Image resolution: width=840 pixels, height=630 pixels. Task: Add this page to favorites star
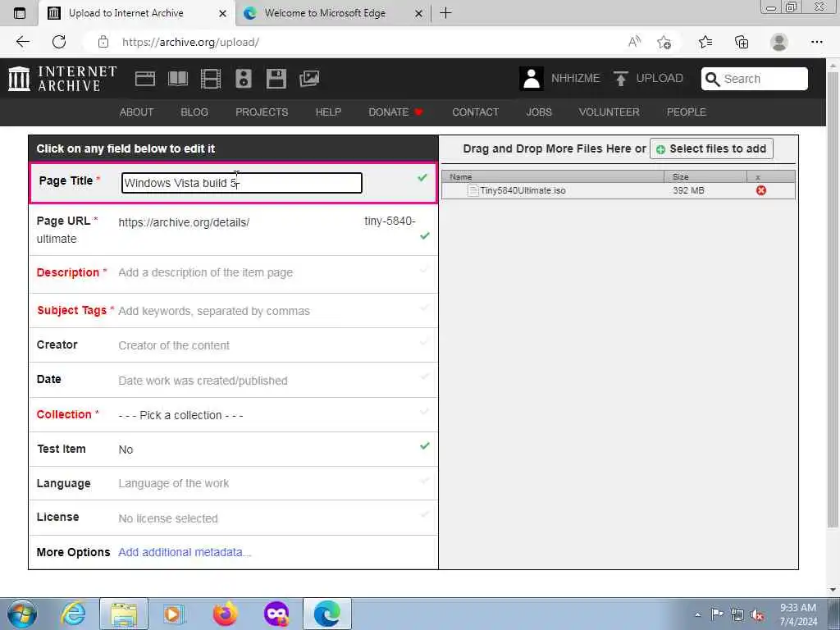(664, 42)
